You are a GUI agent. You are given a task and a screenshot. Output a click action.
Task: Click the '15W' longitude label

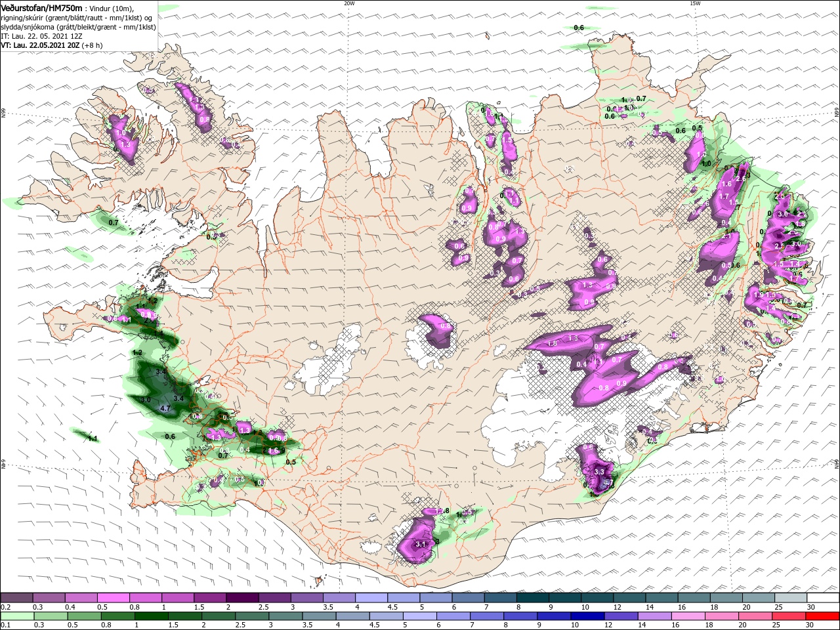[696, 3]
